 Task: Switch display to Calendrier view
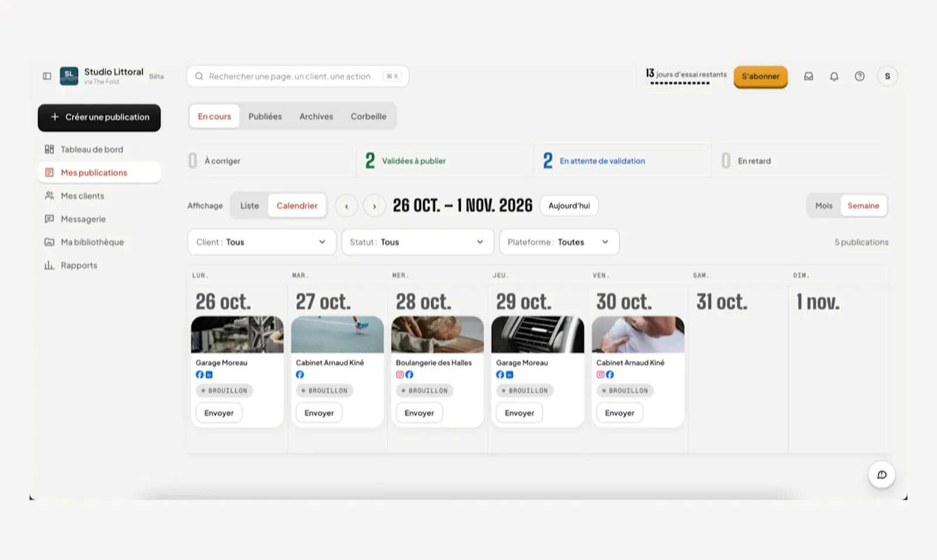tap(297, 205)
